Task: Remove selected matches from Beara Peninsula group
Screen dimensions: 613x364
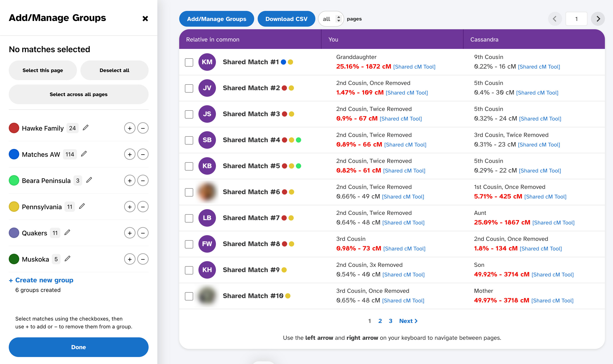Action: pyautogui.click(x=143, y=181)
